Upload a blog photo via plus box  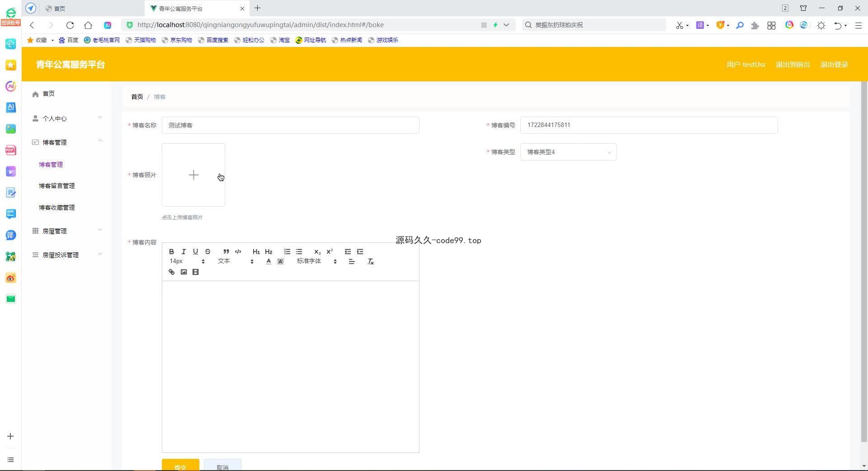[x=193, y=175]
